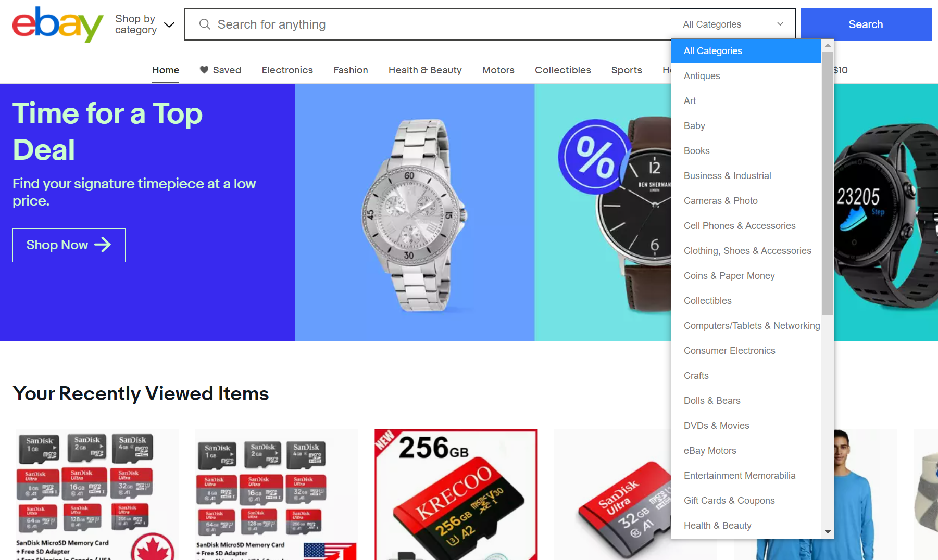
Task: Click the blue Search button
Action: coord(866,24)
